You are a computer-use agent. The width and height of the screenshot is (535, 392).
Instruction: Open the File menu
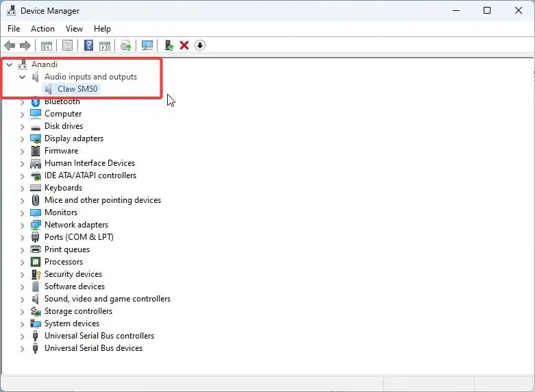(14, 29)
